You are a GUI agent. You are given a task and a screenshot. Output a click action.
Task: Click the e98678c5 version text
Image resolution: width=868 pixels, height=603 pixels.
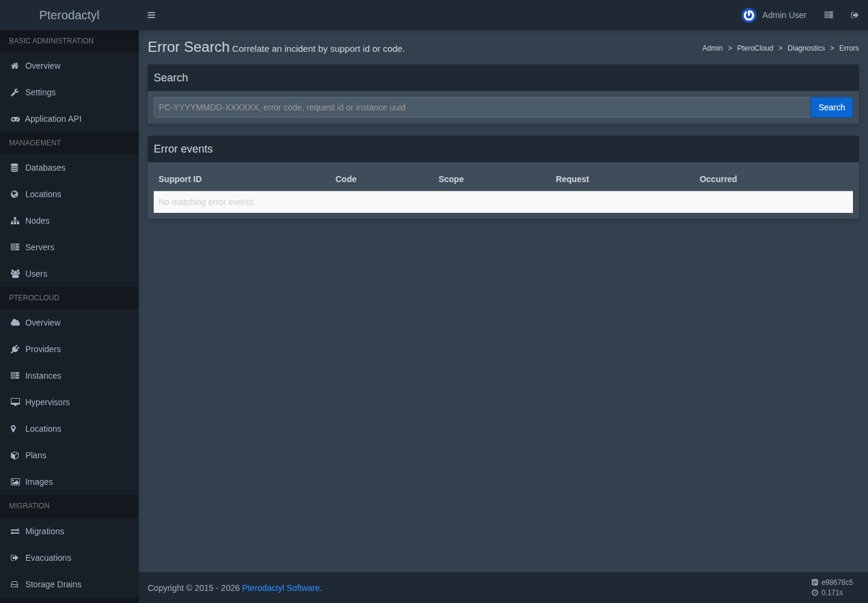pos(837,582)
